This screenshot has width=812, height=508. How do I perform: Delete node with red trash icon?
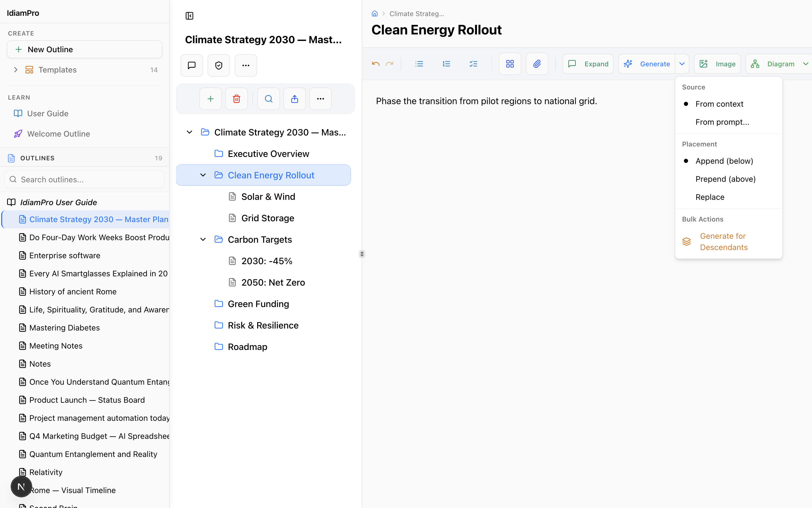237,99
